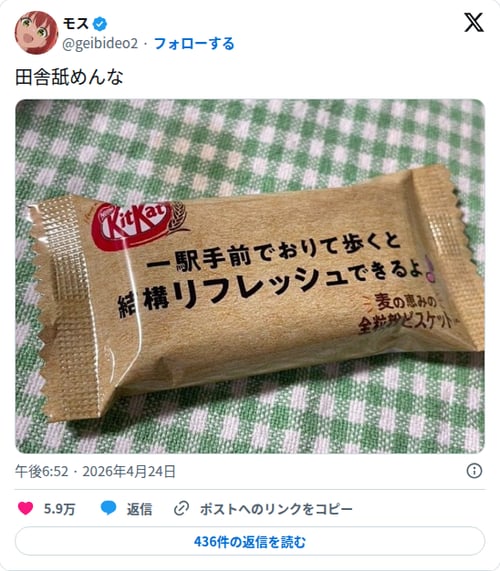This screenshot has width=500, height=571.
Task: Open the @geibideo2 handle link
Action: [100, 44]
